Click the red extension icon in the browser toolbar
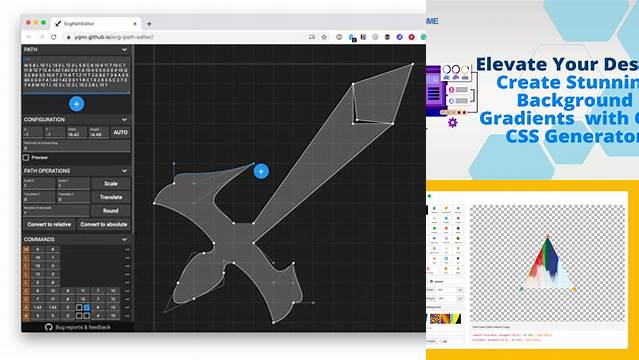This screenshot has width=639, height=360. [412, 37]
